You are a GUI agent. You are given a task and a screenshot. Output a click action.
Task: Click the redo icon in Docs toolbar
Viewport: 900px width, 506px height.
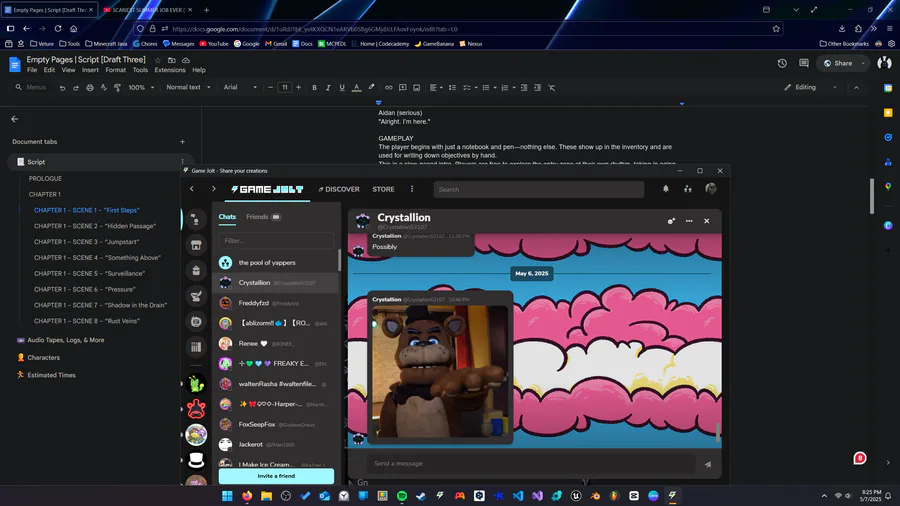coord(76,88)
